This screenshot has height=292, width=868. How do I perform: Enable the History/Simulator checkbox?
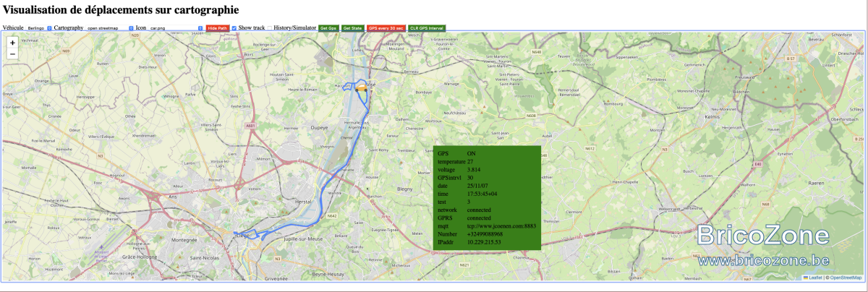click(271, 27)
